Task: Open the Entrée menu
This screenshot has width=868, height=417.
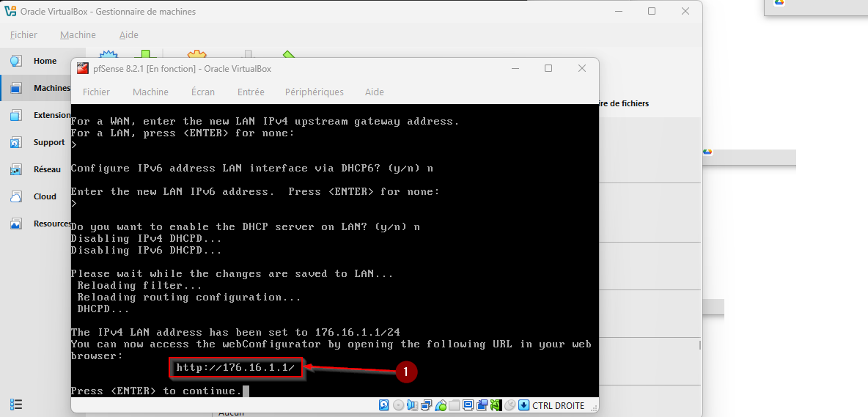Action: click(251, 92)
